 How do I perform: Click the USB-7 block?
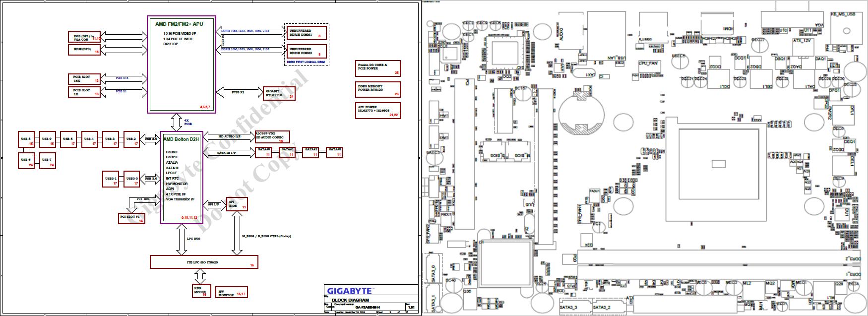tap(47, 161)
